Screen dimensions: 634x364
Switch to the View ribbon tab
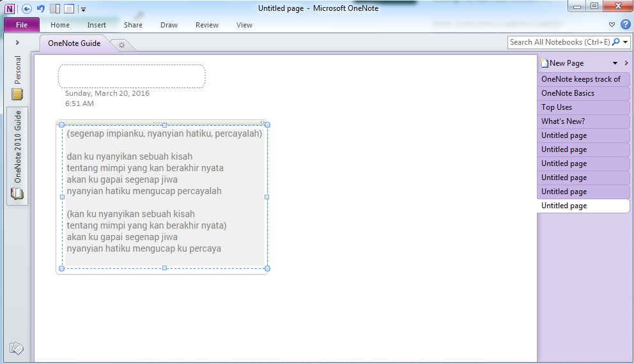point(244,25)
